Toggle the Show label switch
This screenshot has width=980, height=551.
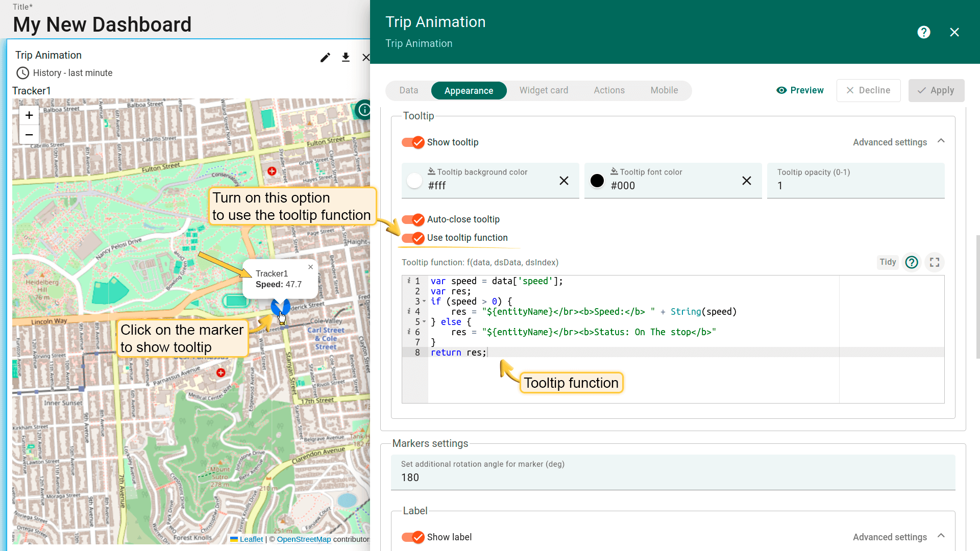(x=413, y=537)
